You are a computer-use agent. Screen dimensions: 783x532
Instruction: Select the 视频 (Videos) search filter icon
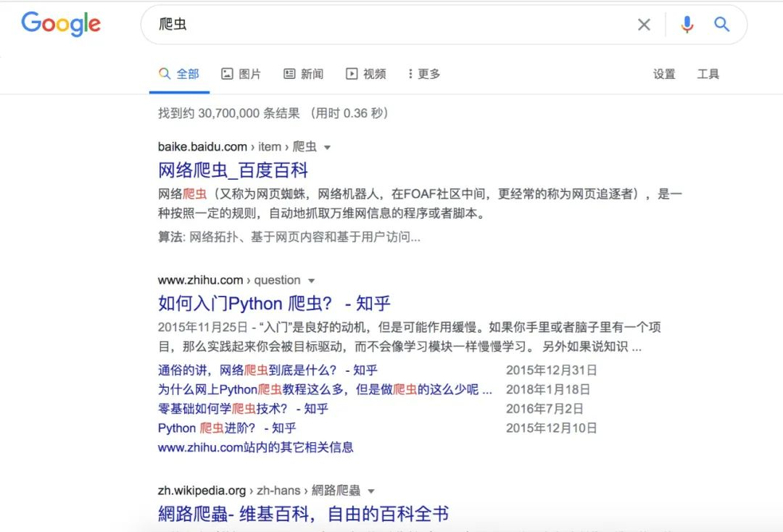[x=351, y=73]
